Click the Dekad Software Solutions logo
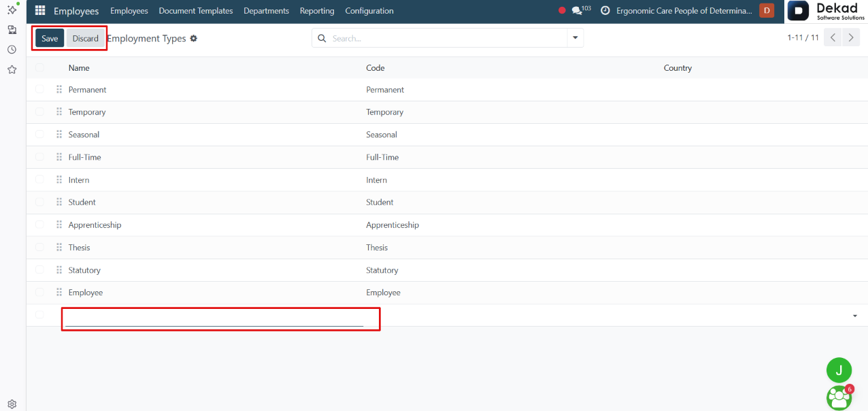The width and height of the screenshot is (868, 411). click(x=827, y=11)
